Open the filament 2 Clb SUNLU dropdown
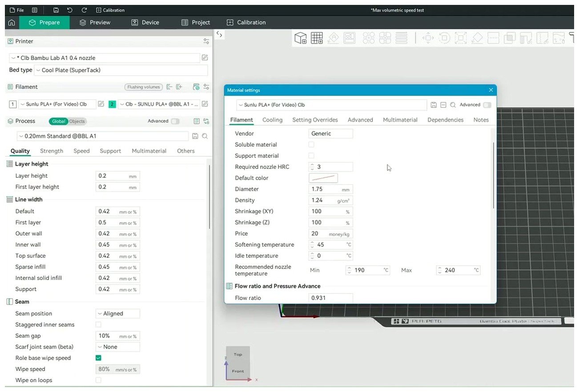This screenshot has width=579, height=392. coord(159,104)
